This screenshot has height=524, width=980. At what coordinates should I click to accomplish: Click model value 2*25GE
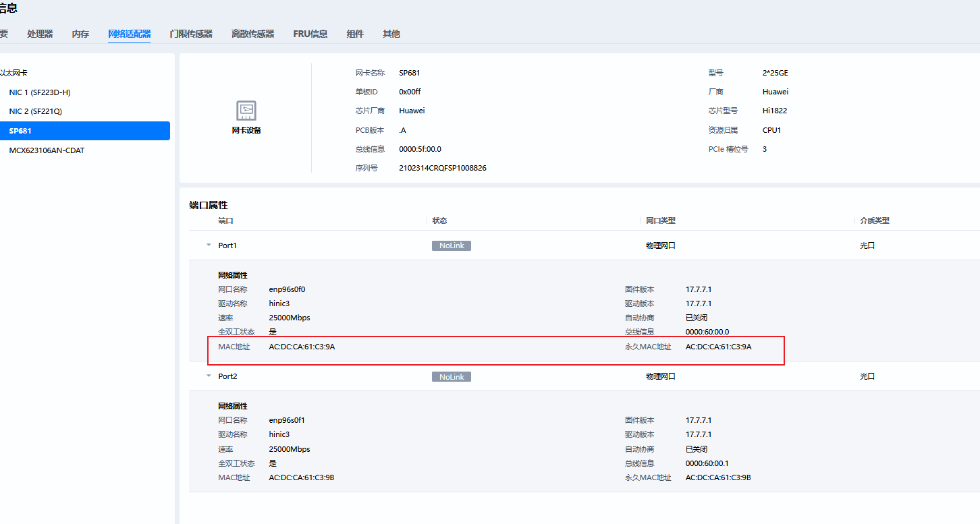point(775,73)
